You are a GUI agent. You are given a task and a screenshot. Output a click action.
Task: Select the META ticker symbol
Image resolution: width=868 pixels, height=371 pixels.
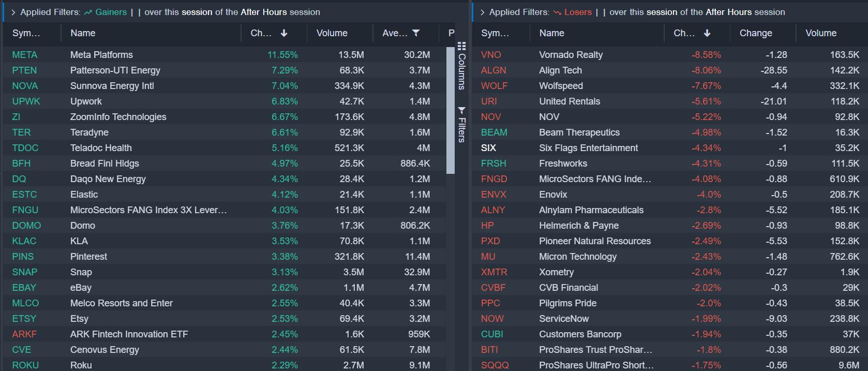25,55
